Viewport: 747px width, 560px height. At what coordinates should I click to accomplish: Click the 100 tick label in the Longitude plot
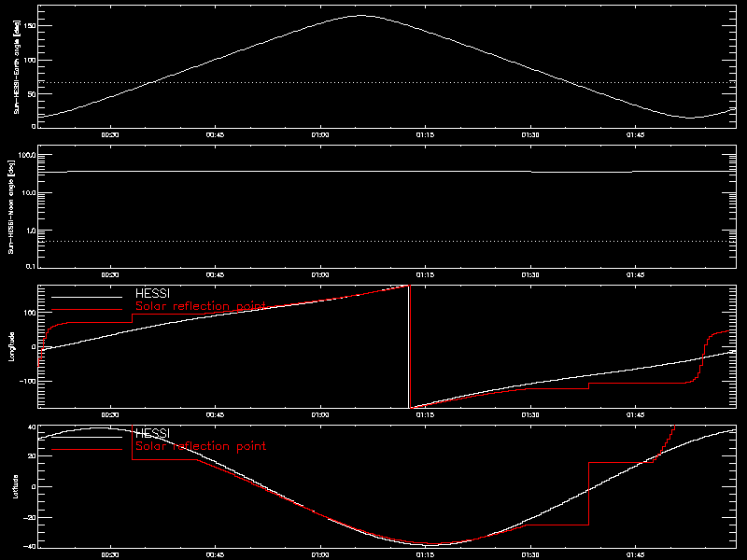[30, 313]
